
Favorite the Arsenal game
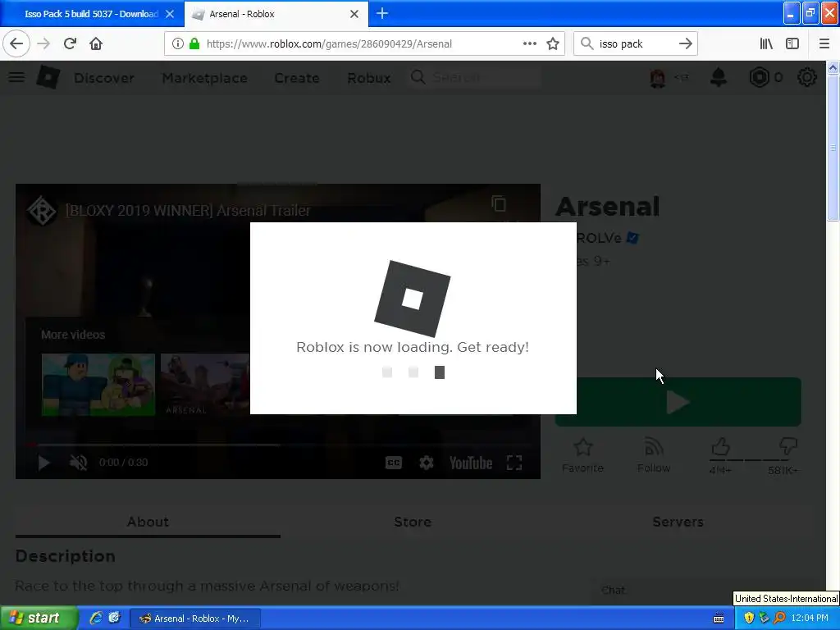[x=583, y=455]
